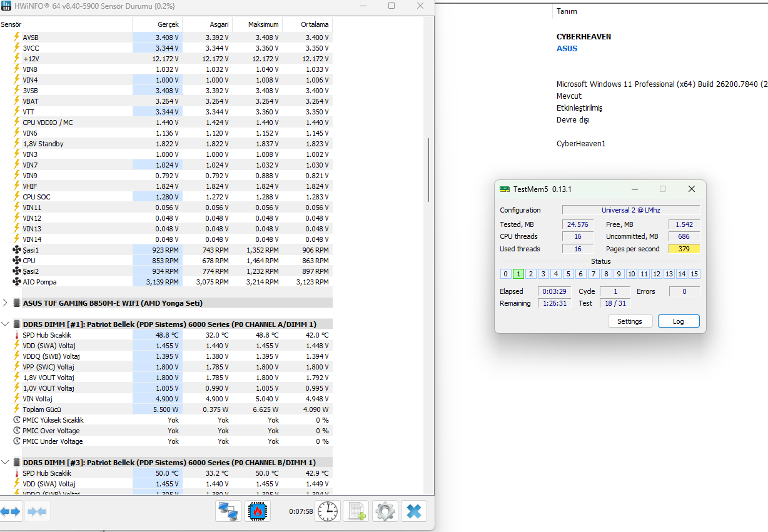Click the Şasi2 fan icon

point(17,271)
